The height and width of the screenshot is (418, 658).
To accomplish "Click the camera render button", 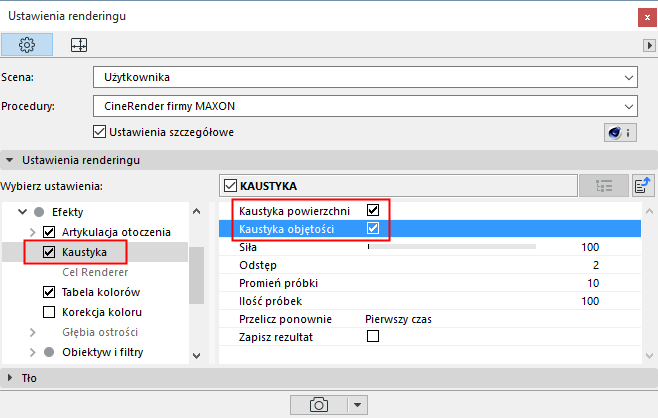I will pos(319,405).
